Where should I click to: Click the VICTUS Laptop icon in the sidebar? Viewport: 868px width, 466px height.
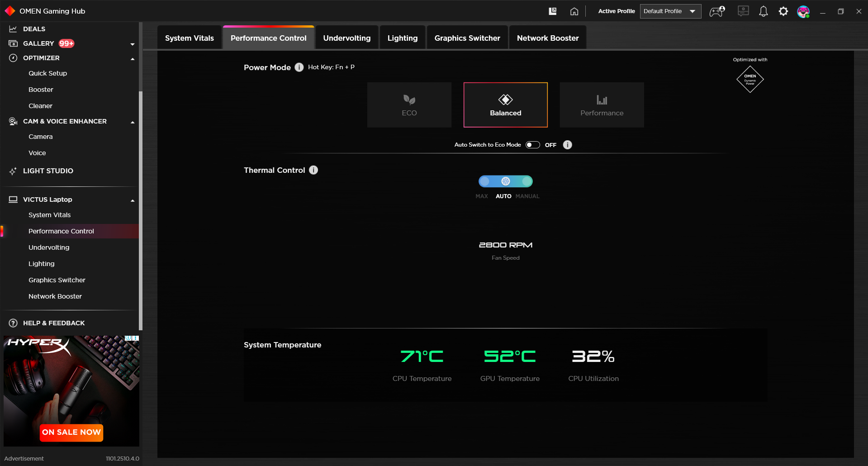pos(13,200)
